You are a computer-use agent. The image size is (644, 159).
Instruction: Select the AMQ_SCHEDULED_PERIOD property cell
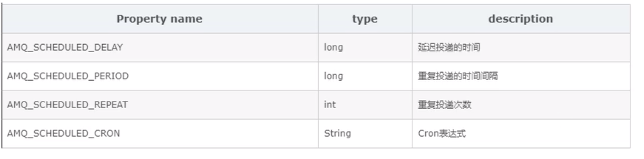68,76
